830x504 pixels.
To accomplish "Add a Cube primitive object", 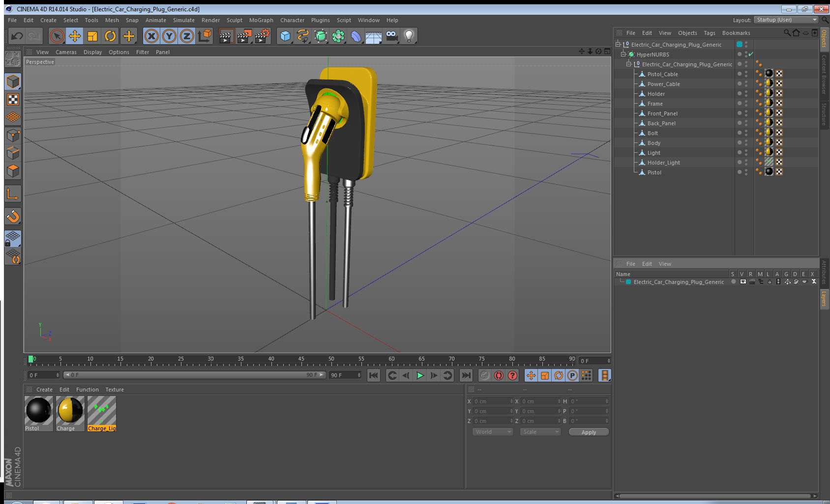I will click(285, 36).
